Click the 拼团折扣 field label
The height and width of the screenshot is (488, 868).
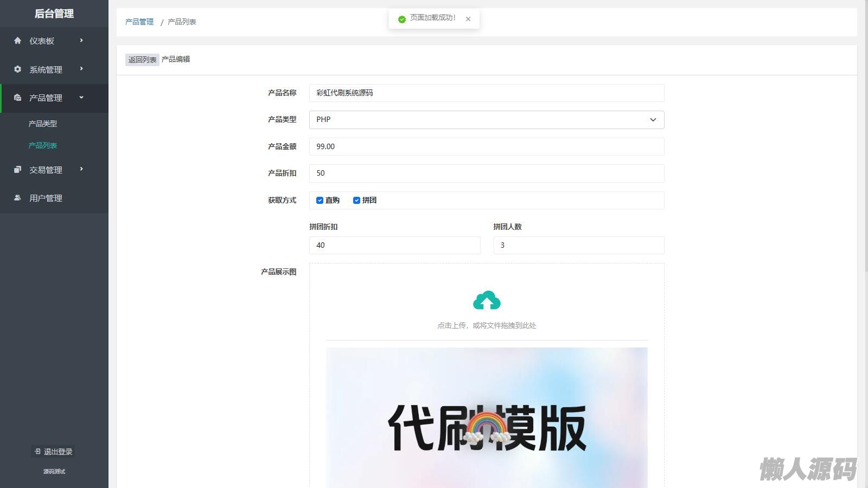[323, 227]
